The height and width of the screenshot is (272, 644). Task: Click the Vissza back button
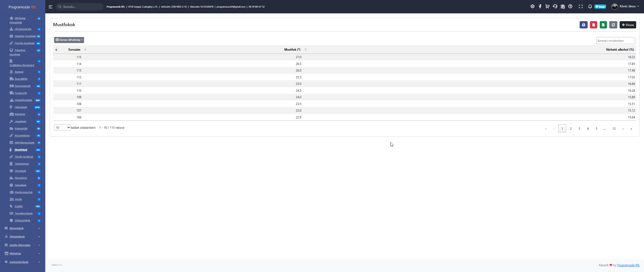coord(628,25)
